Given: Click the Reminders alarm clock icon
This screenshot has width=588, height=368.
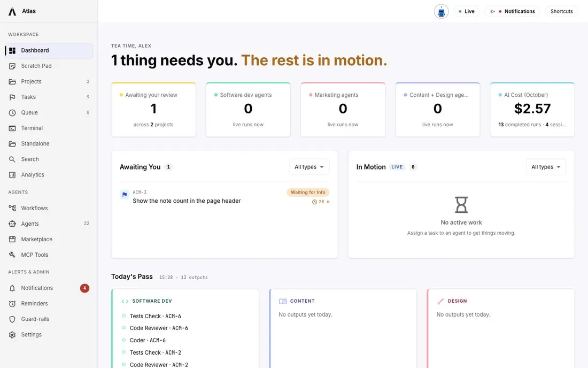Looking at the screenshot, I should pos(12,304).
